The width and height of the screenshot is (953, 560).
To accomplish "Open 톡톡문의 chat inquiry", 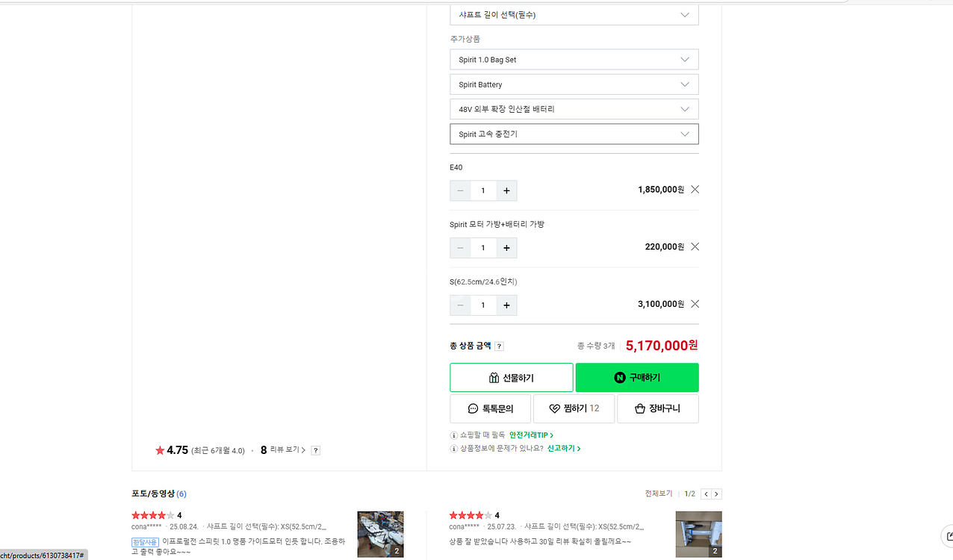I will point(489,408).
